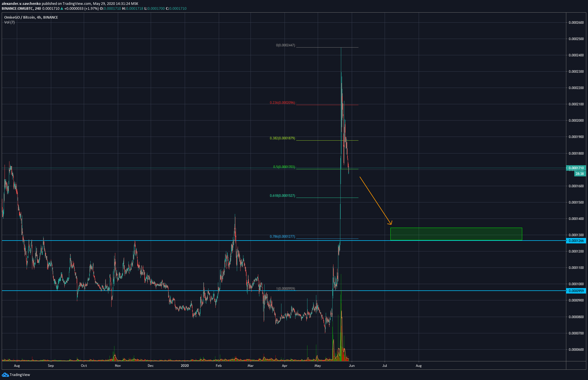Select the Mar label on time axis
The width and height of the screenshot is (588, 380).
coord(251,366)
